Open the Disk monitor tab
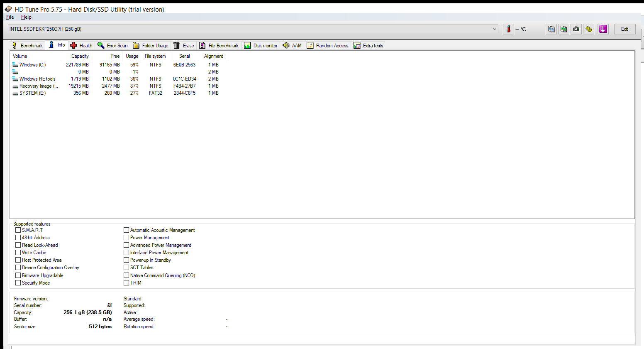Screen dimensions: 644x349 click(261, 46)
